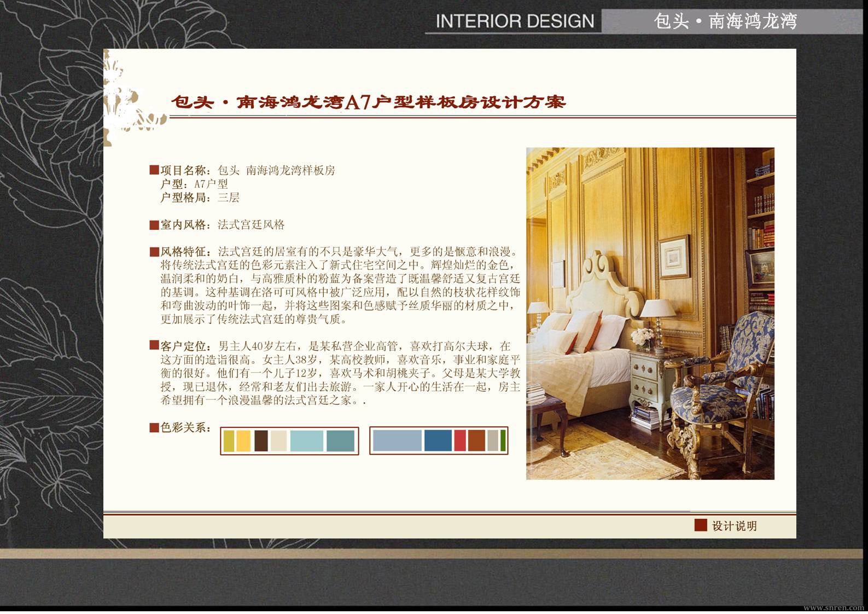
Task: Choose the red swatch in right palette
Action: pos(460,441)
